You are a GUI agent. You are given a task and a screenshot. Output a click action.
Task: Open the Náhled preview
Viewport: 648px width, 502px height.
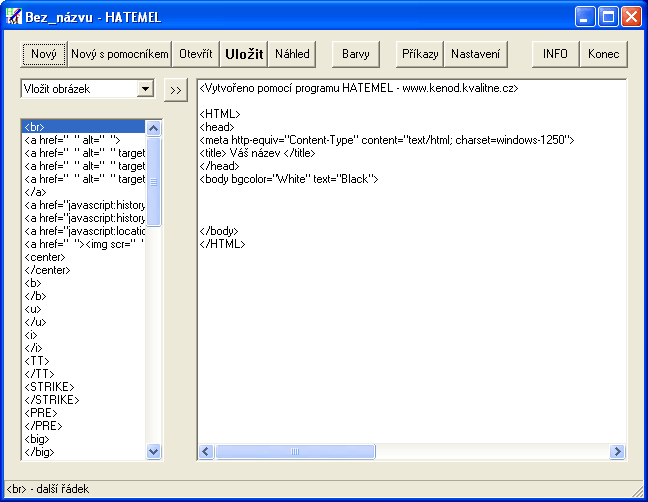tap(292, 54)
